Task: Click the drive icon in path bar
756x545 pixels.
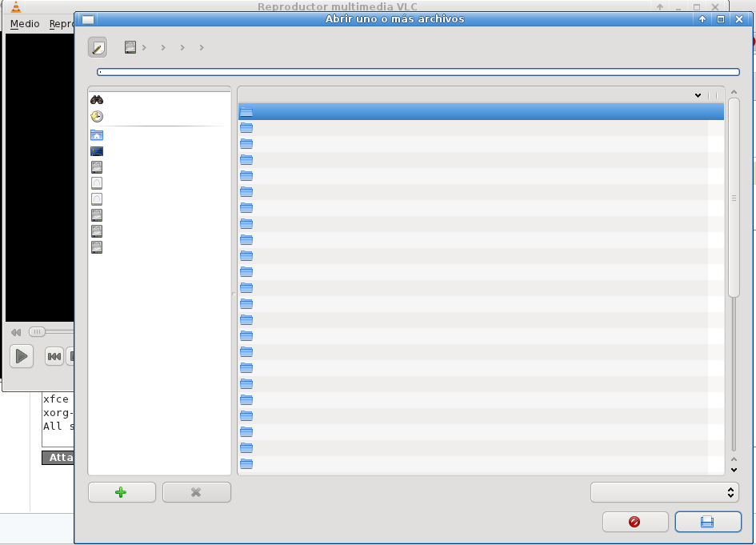Action: coord(130,48)
